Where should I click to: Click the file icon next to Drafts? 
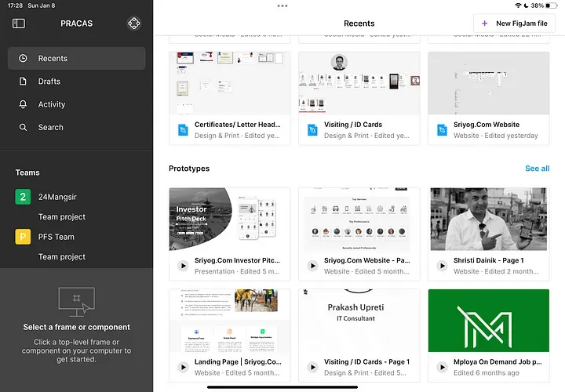pos(23,82)
